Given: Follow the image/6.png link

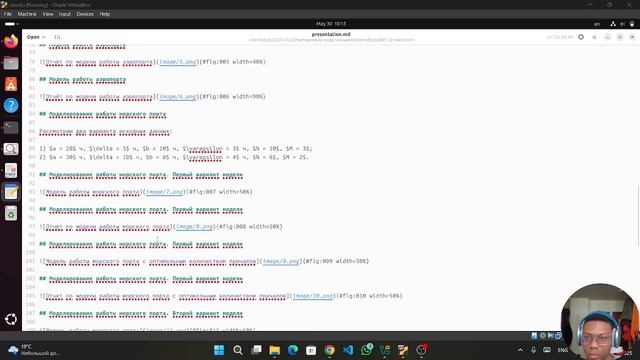Looking at the screenshot, I should point(177,96).
